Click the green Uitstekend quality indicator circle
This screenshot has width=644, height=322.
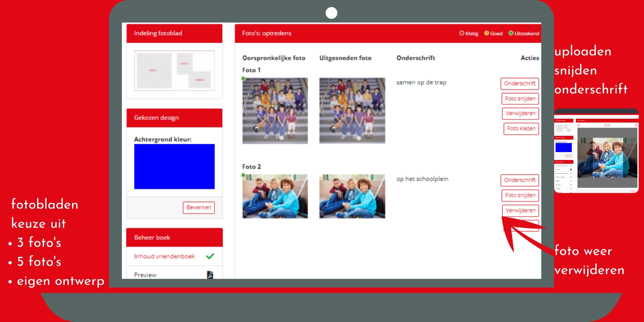click(x=511, y=33)
